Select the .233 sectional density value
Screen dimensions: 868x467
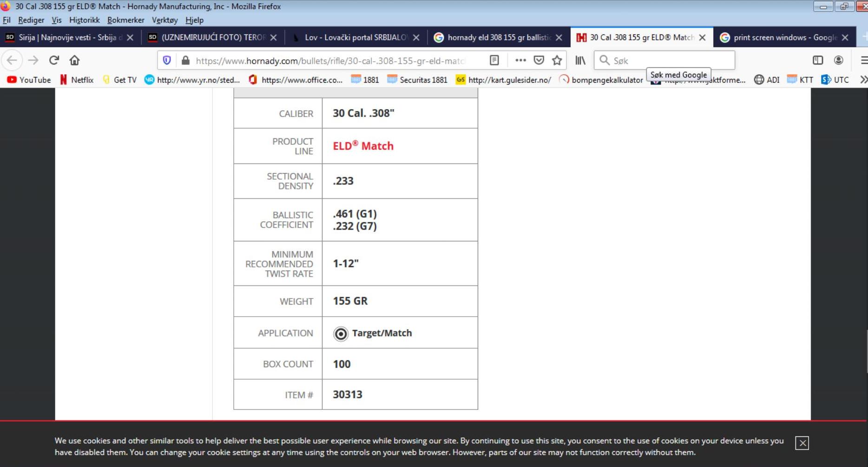click(343, 181)
